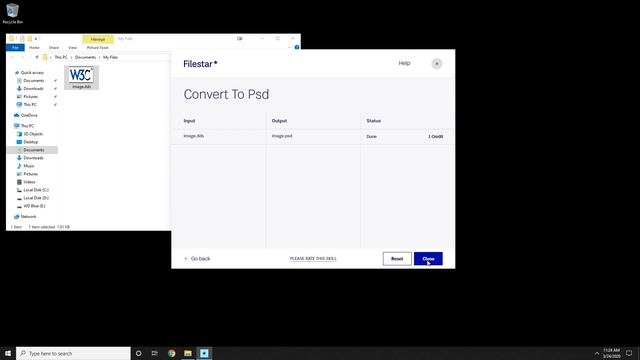The image size is (640, 360).
Task: Click the Output column header
Action: [280, 121]
